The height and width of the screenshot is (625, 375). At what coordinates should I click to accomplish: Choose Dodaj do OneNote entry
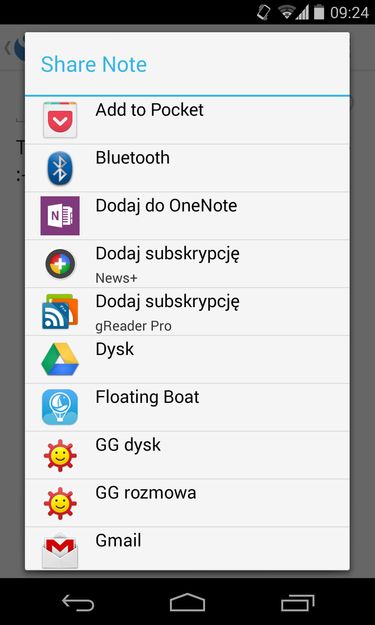(x=187, y=216)
